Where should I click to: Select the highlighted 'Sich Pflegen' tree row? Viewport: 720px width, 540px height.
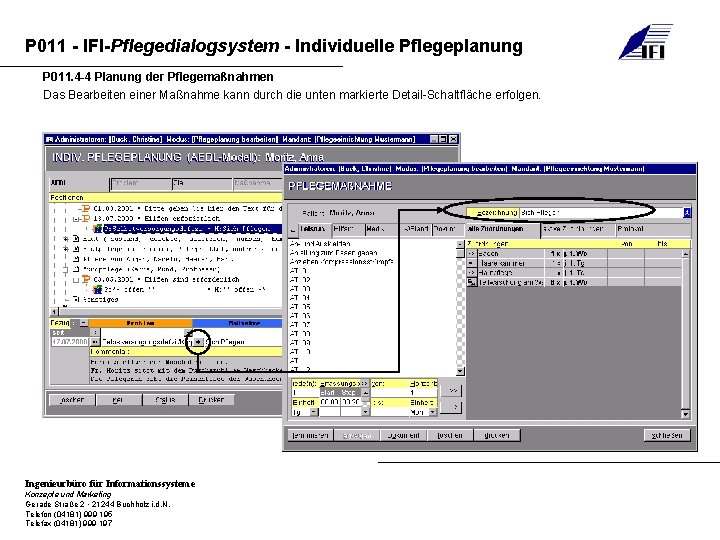coord(192,229)
